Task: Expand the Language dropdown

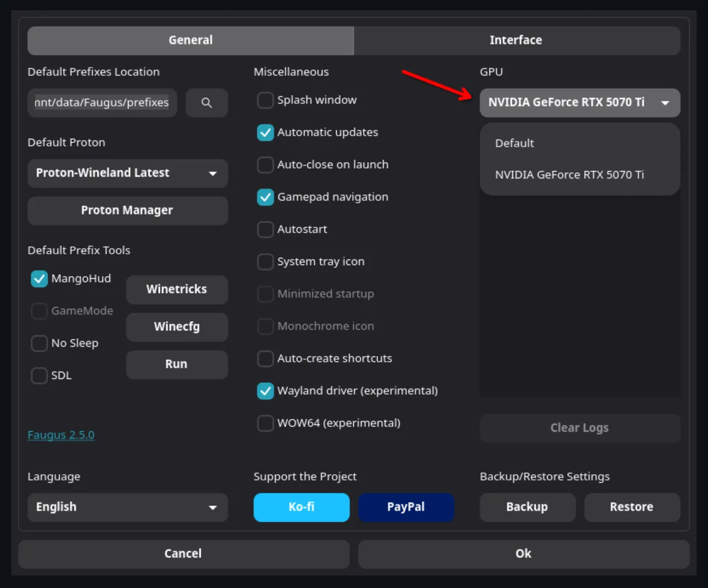Action: click(x=128, y=507)
